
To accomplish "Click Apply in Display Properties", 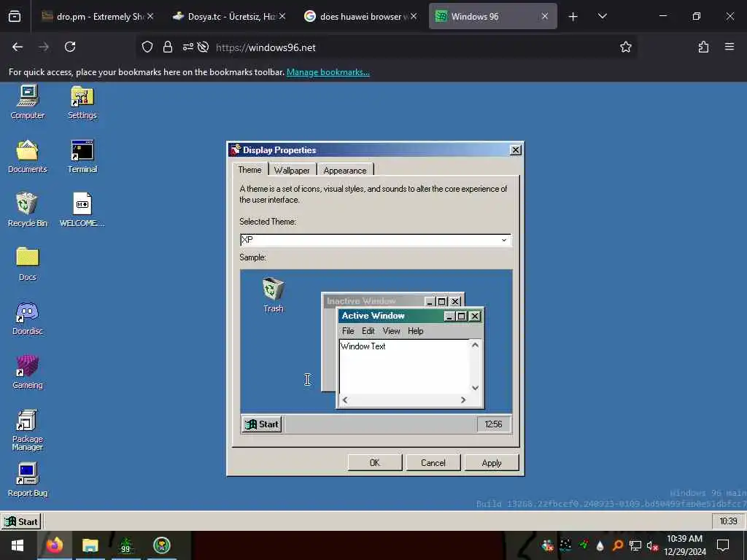I will [492, 463].
